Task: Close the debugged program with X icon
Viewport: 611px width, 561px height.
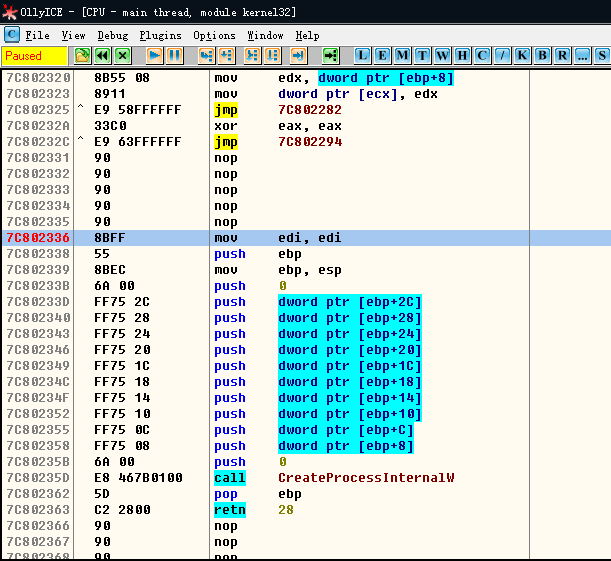Action: pos(122,55)
